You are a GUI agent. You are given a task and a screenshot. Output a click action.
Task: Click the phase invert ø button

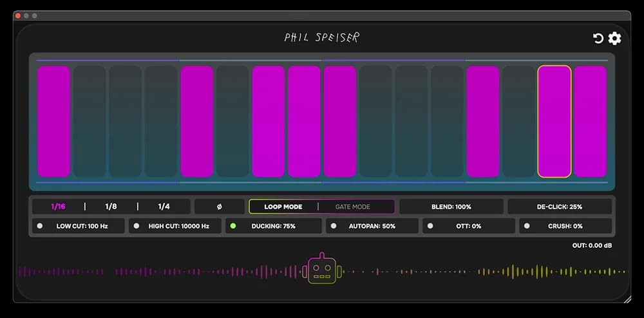(x=220, y=207)
